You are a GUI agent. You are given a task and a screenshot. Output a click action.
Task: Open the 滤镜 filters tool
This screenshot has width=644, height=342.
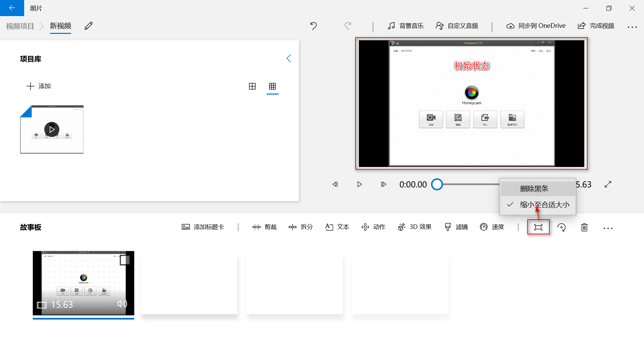tap(456, 227)
